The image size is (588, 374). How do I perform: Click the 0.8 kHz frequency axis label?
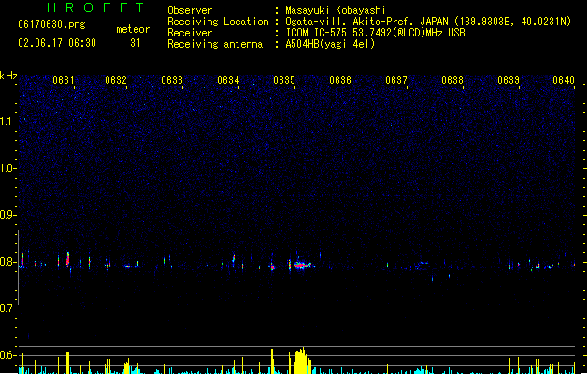7,262
